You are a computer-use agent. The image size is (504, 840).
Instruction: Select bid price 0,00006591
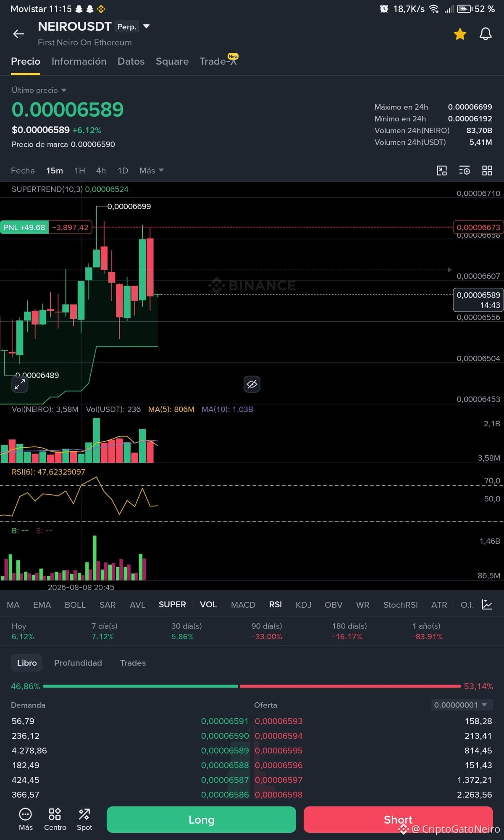click(x=225, y=721)
